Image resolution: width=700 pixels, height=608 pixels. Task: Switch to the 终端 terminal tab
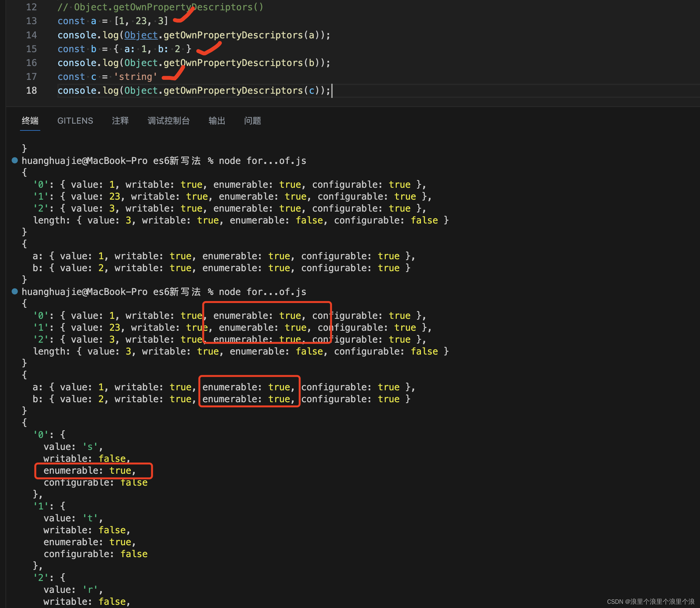(30, 121)
